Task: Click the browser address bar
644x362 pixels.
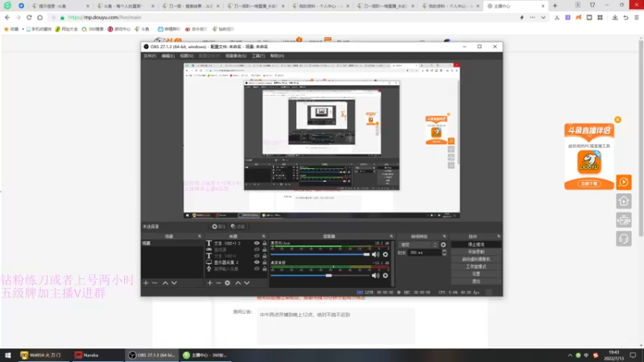Action: [287, 18]
